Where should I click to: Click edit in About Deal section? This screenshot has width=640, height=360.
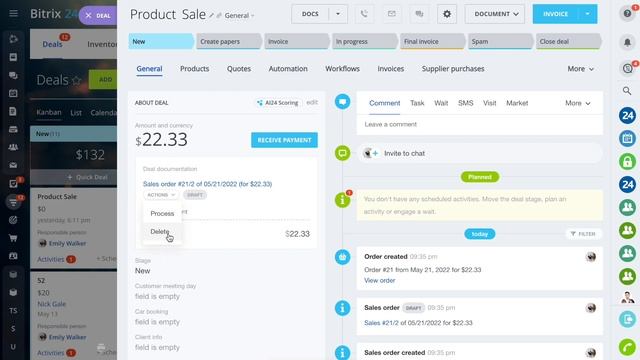(312, 102)
